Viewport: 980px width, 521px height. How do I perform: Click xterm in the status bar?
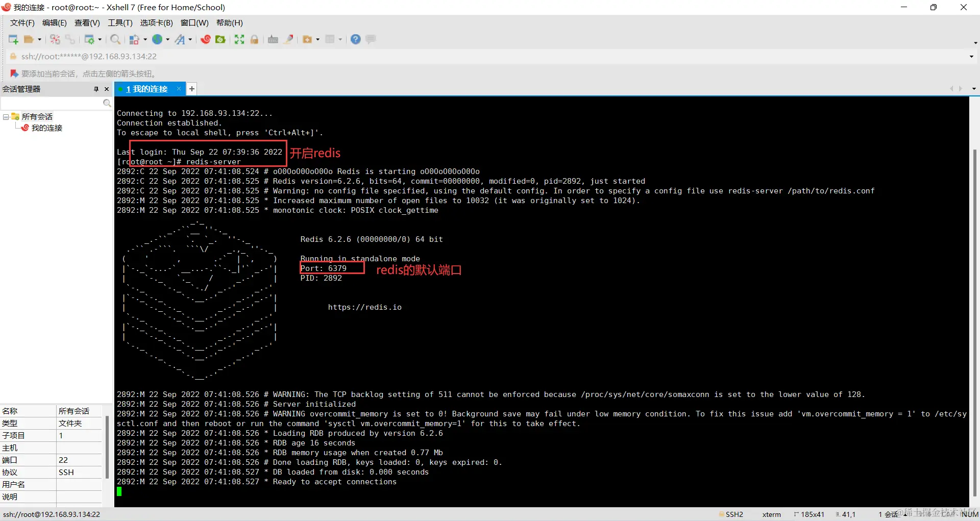point(772,514)
